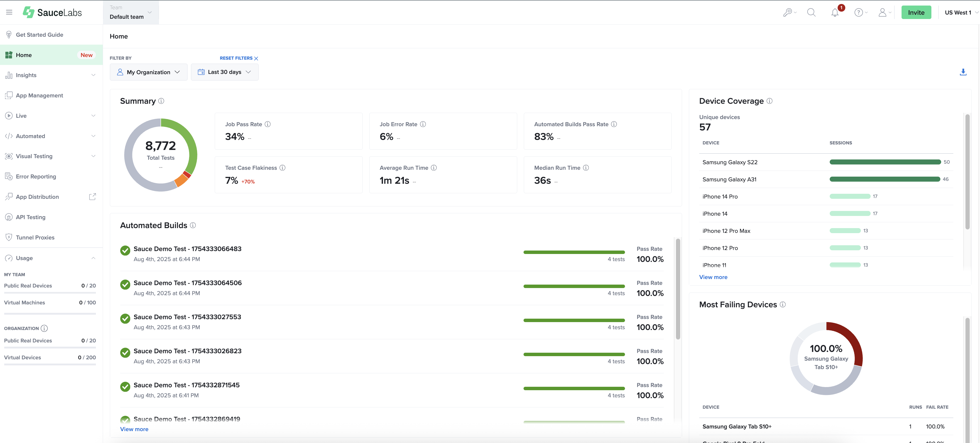Open App Management in the sidebar
This screenshot has height=443, width=980.
point(40,96)
